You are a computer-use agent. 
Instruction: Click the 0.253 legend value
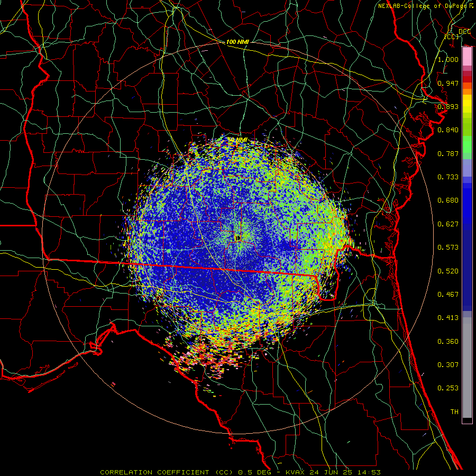click(x=448, y=388)
